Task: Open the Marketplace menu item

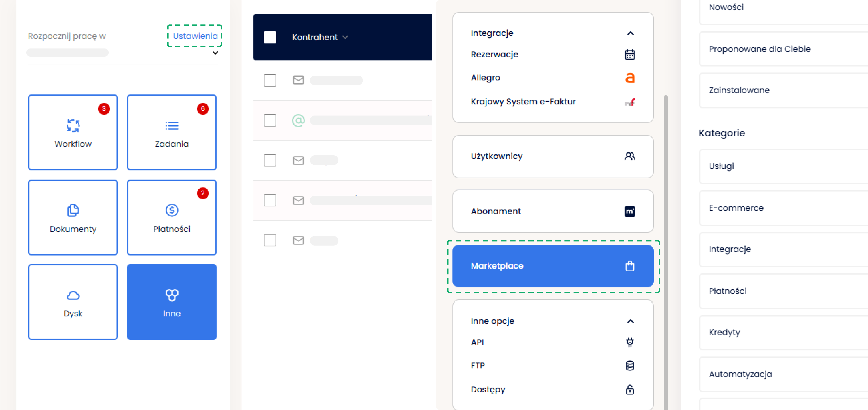Action: 553,266
